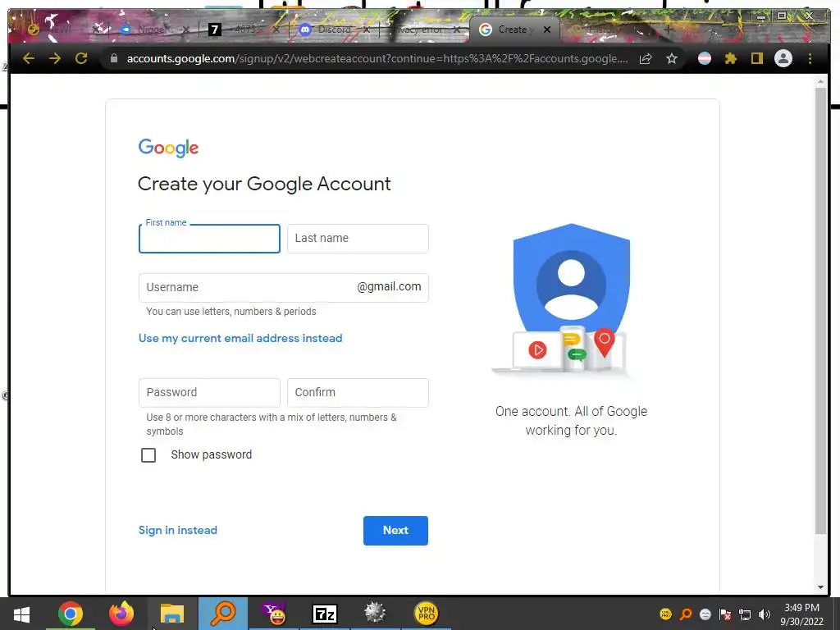This screenshot has width=840, height=630.
Task: Click the Google logo
Action: click(168, 148)
